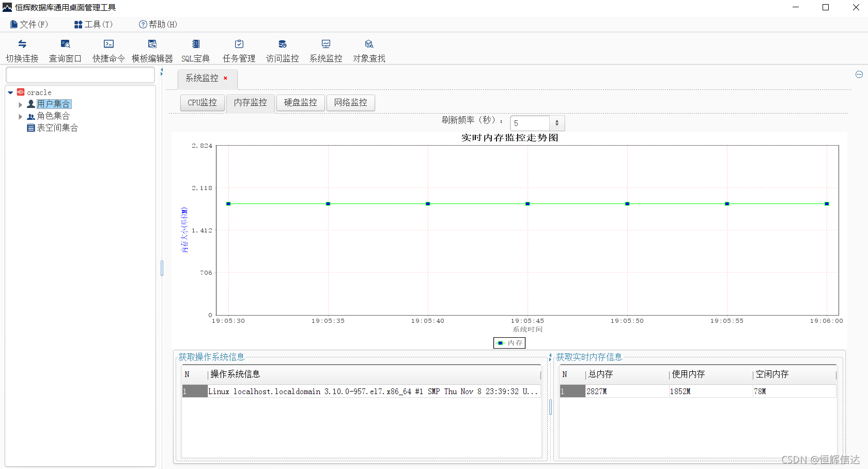Image resolution: width=868 pixels, height=469 pixels.
Task: Switch to 硬盘监控 tab
Action: 300,102
